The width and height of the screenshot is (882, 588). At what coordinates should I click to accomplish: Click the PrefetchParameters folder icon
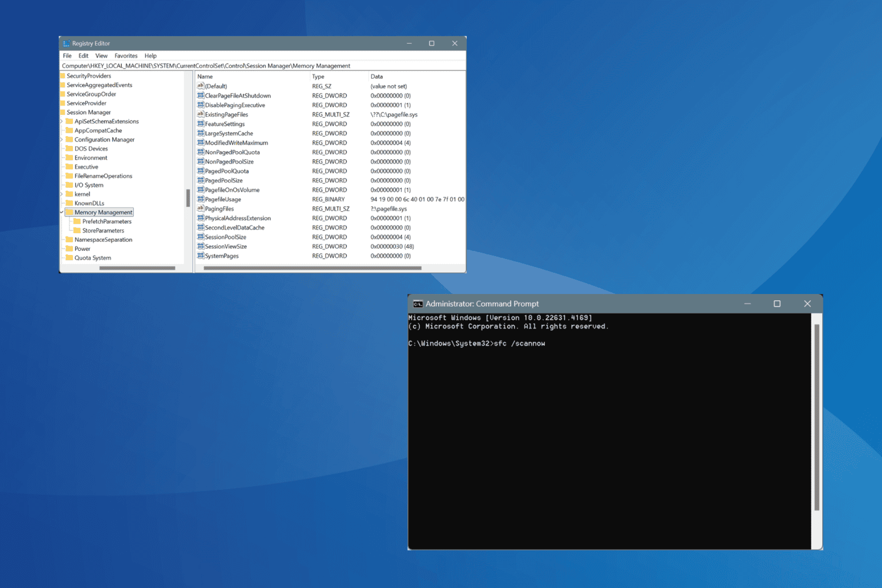click(78, 222)
